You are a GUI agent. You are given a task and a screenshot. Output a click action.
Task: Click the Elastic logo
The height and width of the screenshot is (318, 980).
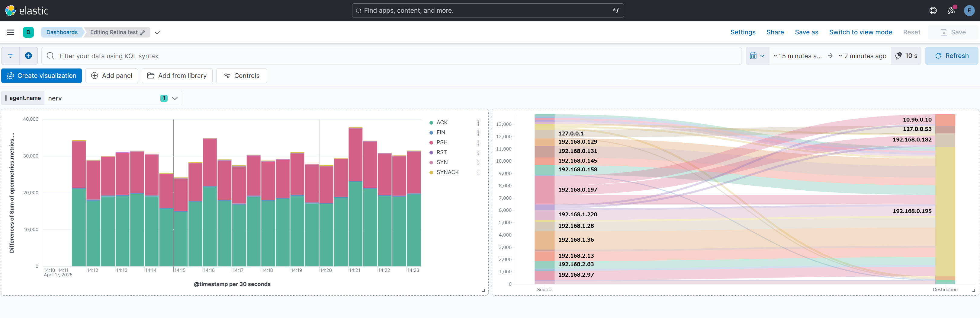pos(27,11)
